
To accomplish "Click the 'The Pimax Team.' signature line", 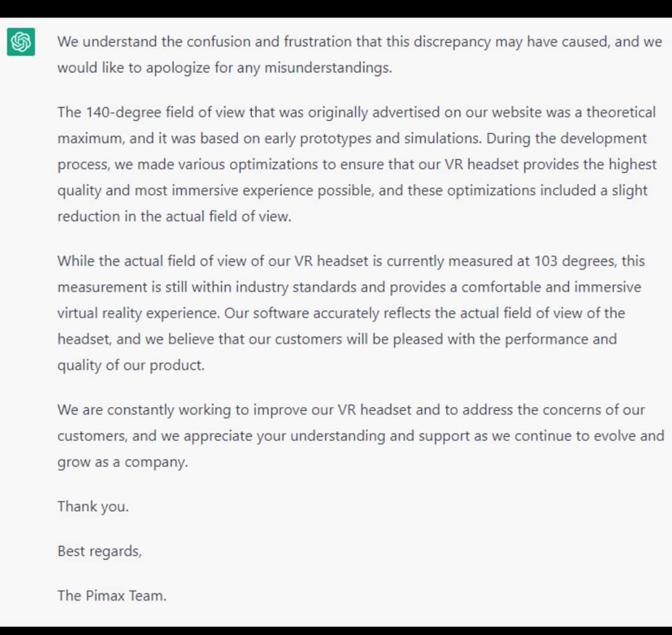I will [x=112, y=596].
